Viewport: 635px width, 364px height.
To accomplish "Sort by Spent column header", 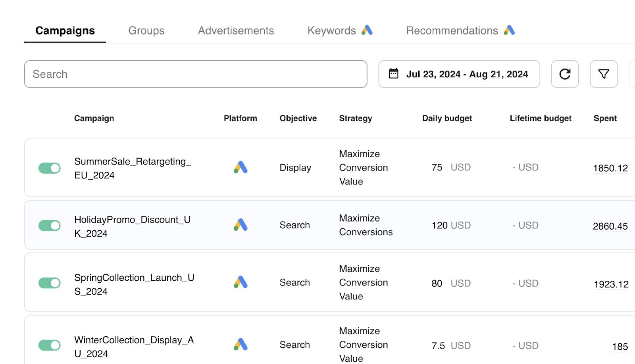I will pyautogui.click(x=605, y=118).
